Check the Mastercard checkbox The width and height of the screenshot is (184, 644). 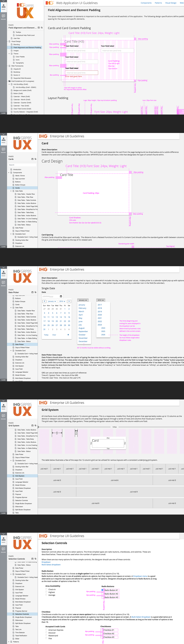(46, 635)
